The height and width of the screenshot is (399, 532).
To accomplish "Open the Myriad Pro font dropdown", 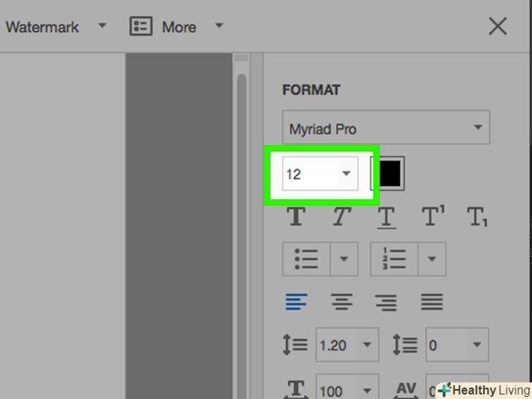I will point(386,129).
